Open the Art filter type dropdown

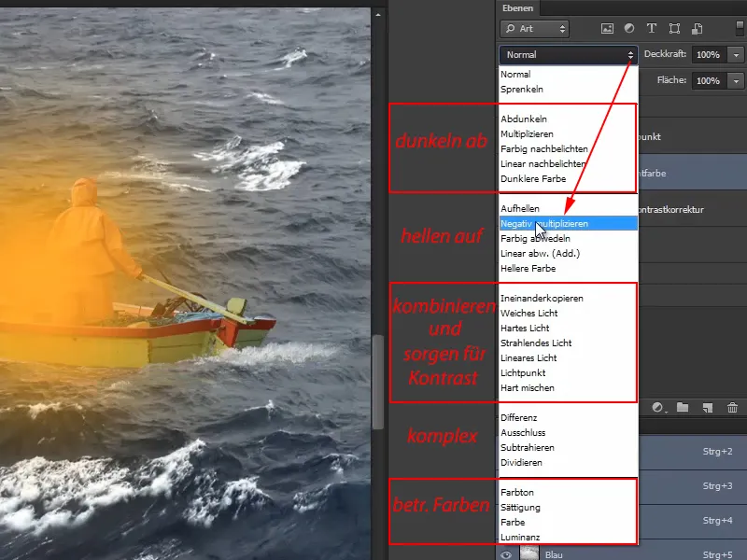click(x=534, y=29)
